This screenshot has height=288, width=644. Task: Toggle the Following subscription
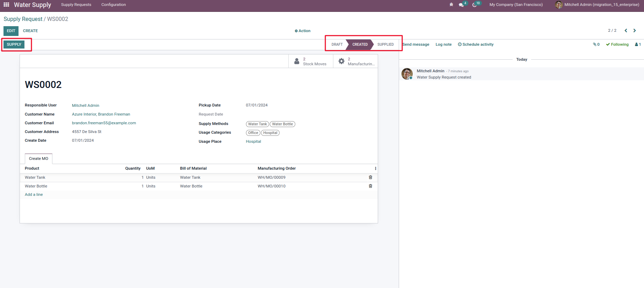[x=617, y=44]
